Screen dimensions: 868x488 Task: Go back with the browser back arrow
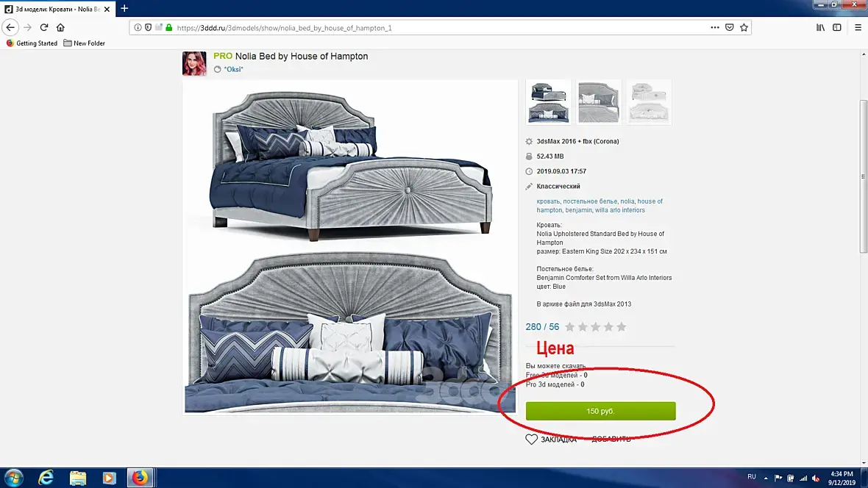pos(10,27)
